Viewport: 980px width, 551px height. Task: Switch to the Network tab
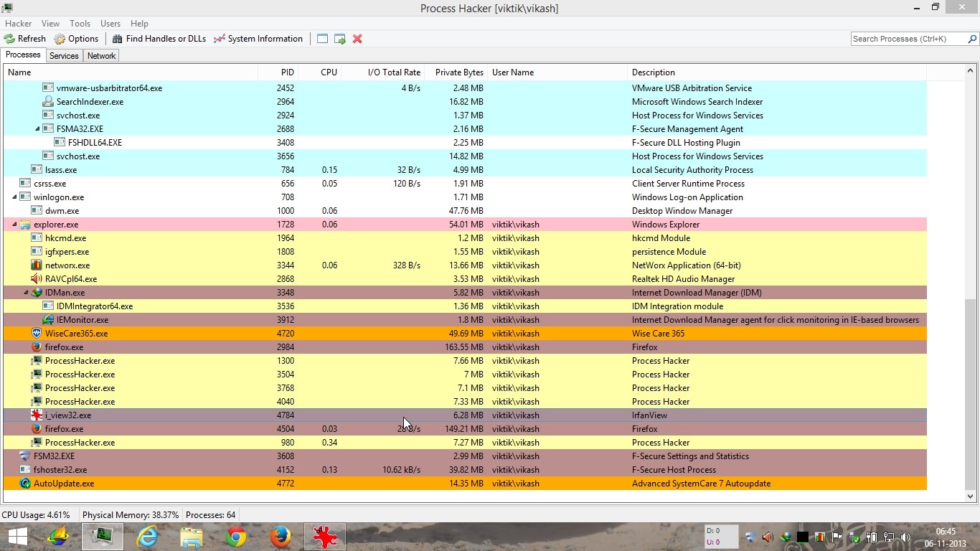102,56
